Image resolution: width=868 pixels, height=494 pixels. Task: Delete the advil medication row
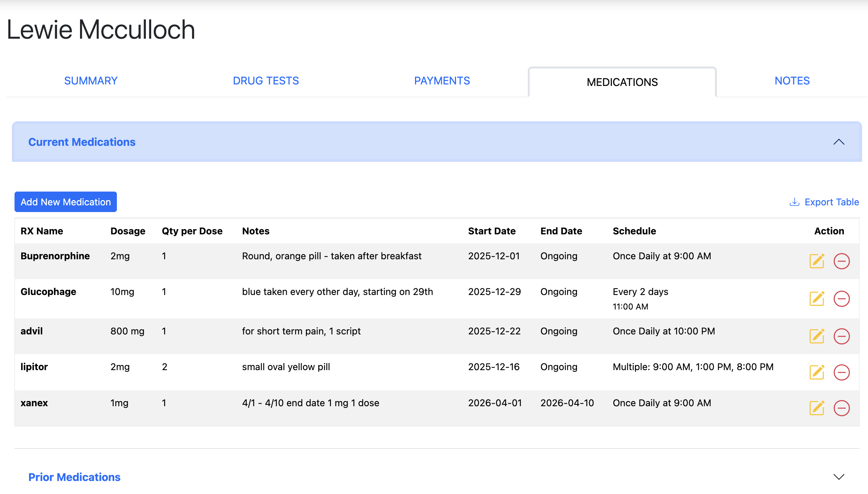pos(842,336)
